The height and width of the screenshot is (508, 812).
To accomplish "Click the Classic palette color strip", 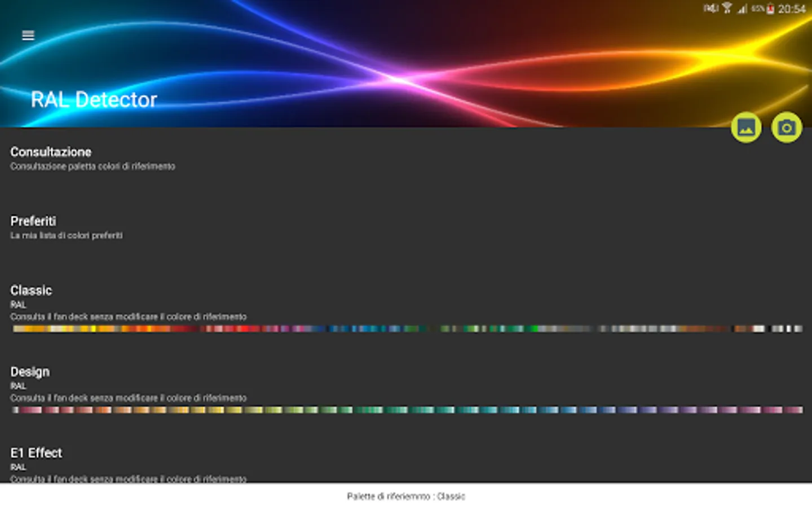I will click(x=407, y=329).
